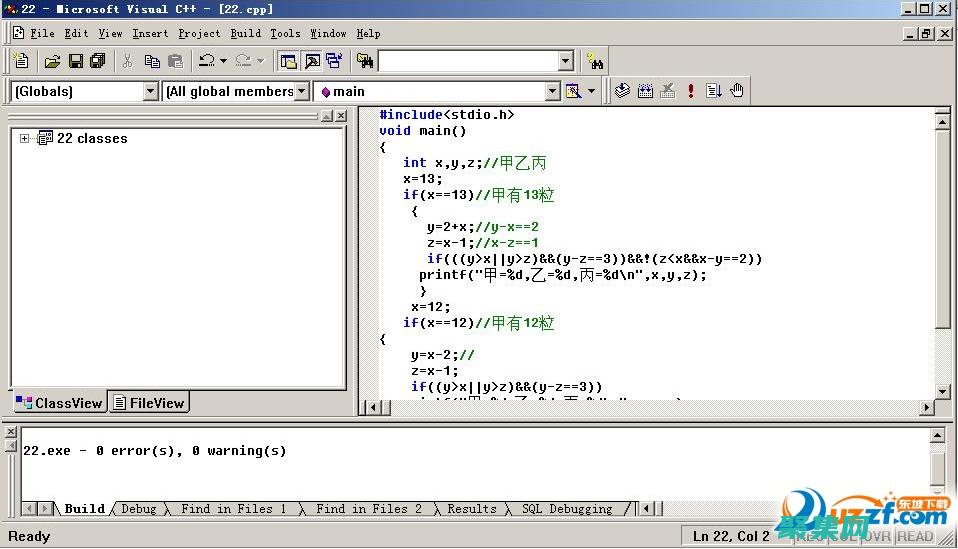The height and width of the screenshot is (549, 958).
Task: Save the file with the floppy icon
Action: click(x=75, y=61)
